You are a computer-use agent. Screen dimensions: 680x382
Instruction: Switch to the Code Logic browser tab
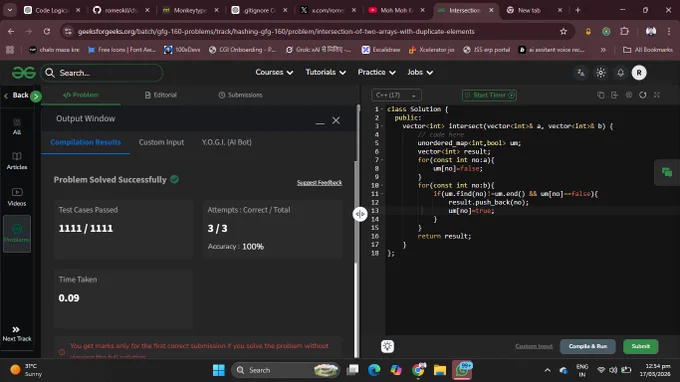[x=52, y=10]
